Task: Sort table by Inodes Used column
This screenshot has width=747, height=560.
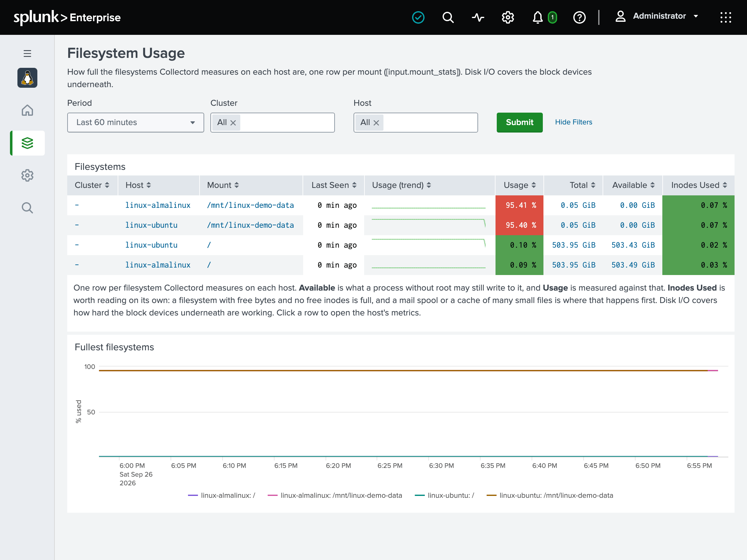Action: 699,185
